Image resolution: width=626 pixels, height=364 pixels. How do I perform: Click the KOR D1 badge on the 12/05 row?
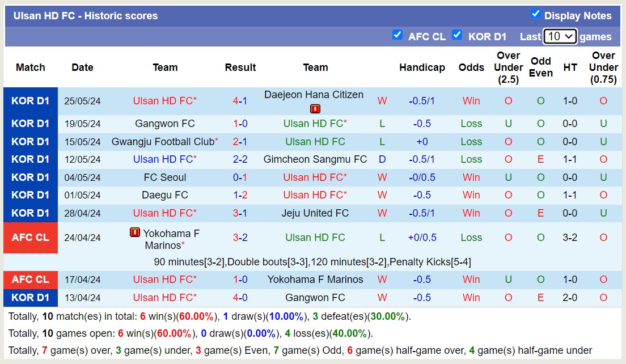click(31, 159)
